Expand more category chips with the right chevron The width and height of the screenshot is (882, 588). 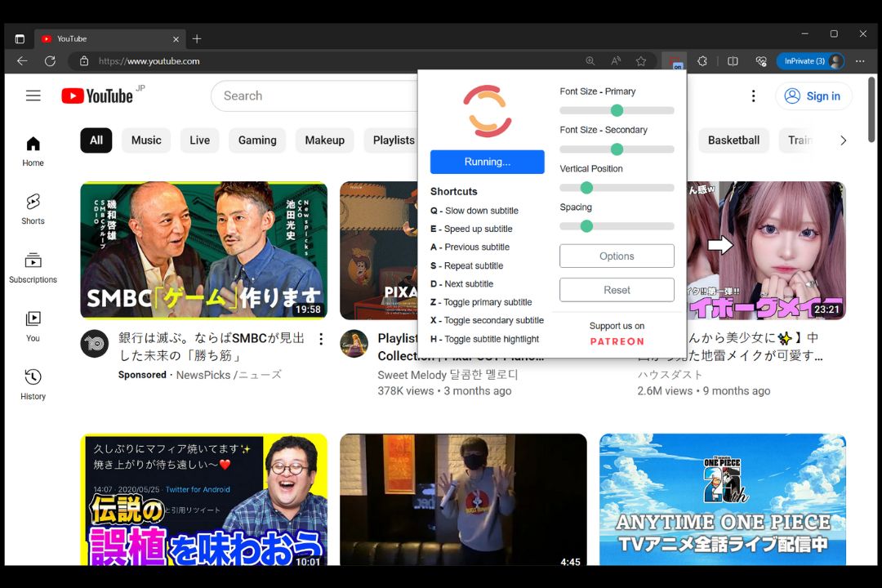842,140
